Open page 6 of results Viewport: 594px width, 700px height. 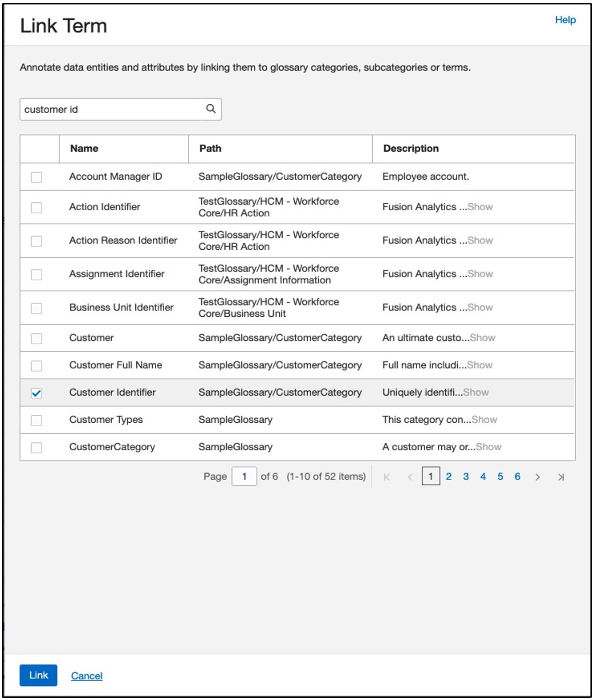click(517, 476)
